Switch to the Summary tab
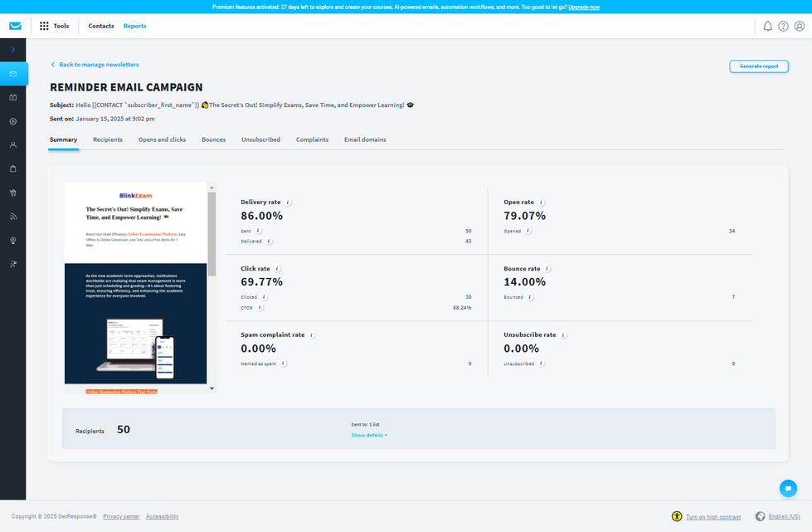This screenshot has width=812, height=532. pyautogui.click(x=63, y=140)
